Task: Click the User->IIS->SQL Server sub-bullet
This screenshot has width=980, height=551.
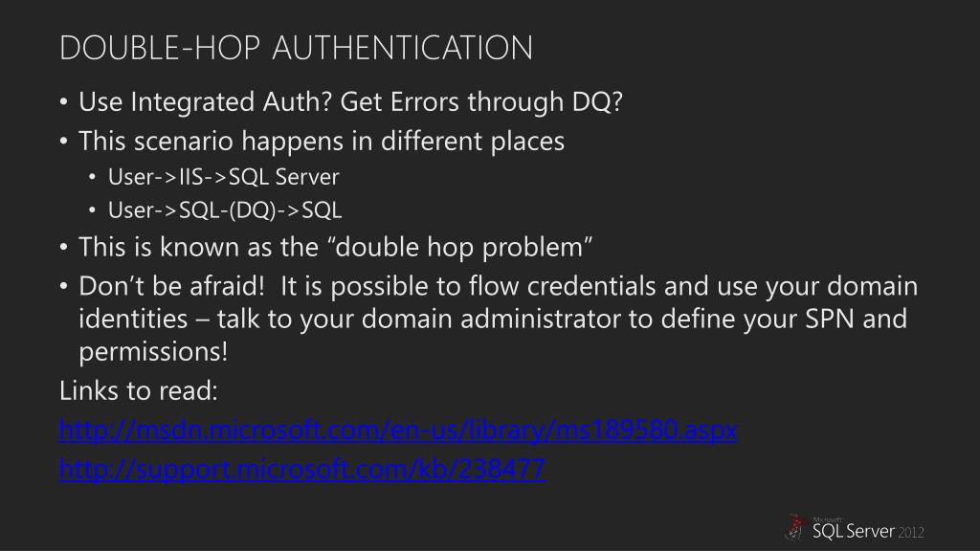Action: [223, 177]
